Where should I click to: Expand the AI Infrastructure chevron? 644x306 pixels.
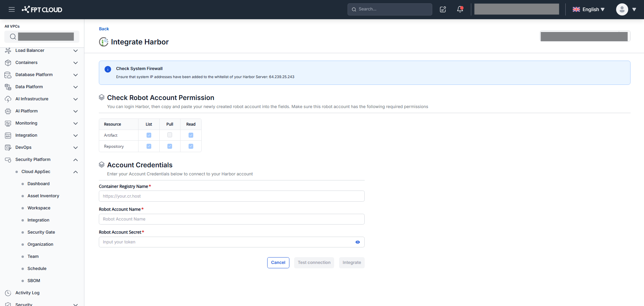click(x=76, y=99)
